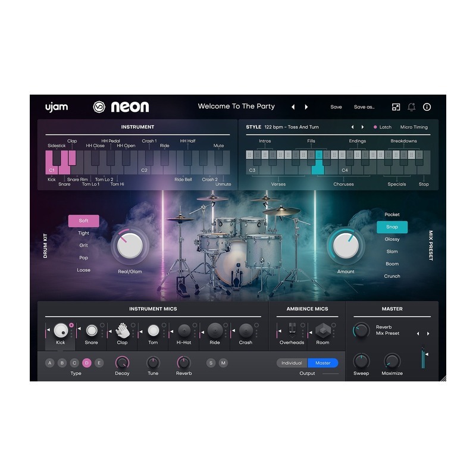Viewport: 476px width, 476px height.
Task: Set output to Individual
Action: pos(292,363)
